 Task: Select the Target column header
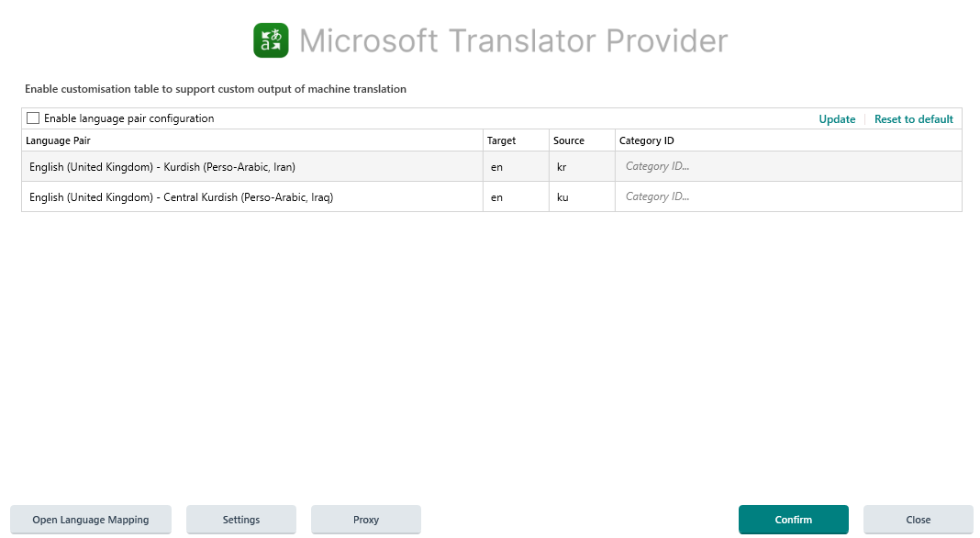501,140
